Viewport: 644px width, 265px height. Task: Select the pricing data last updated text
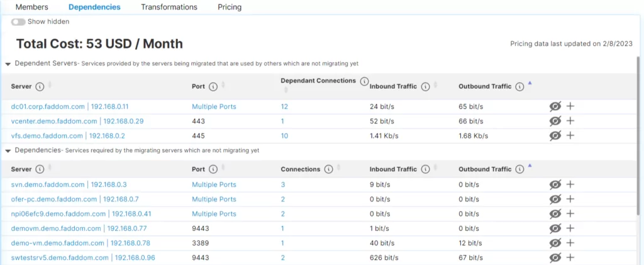[571, 44]
